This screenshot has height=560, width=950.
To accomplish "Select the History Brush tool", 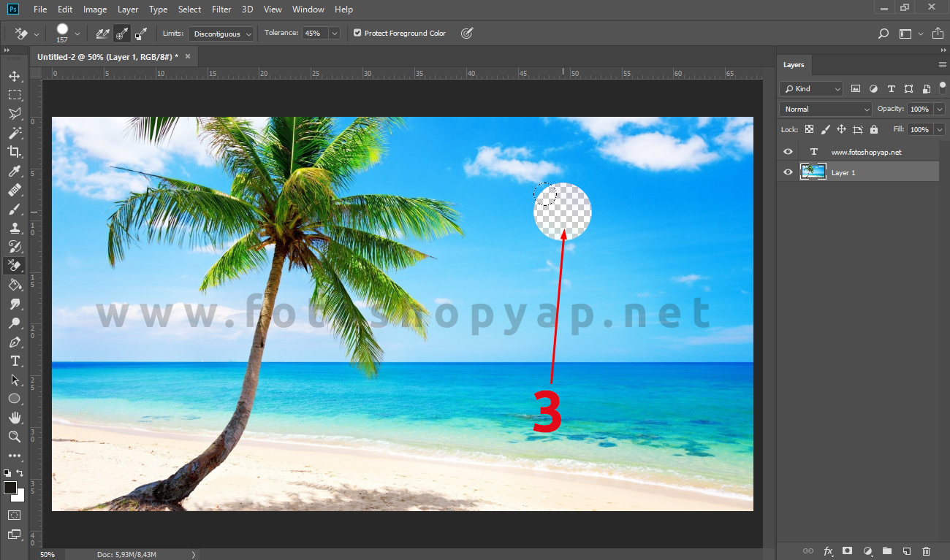I will (x=14, y=247).
